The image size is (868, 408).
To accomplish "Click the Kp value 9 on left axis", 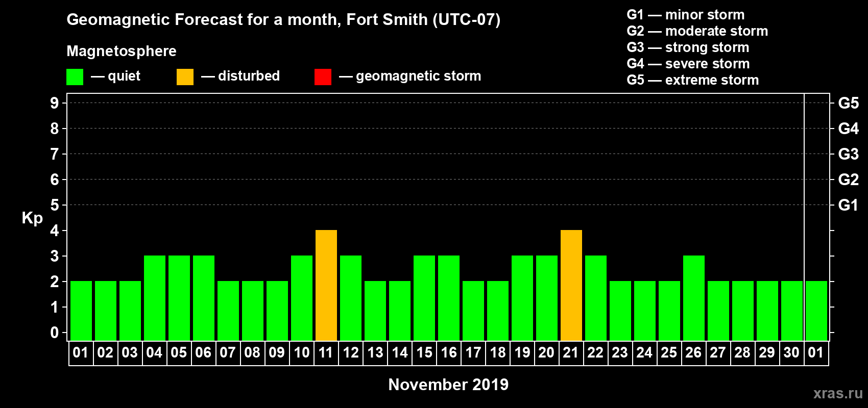I will tap(55, 103).
